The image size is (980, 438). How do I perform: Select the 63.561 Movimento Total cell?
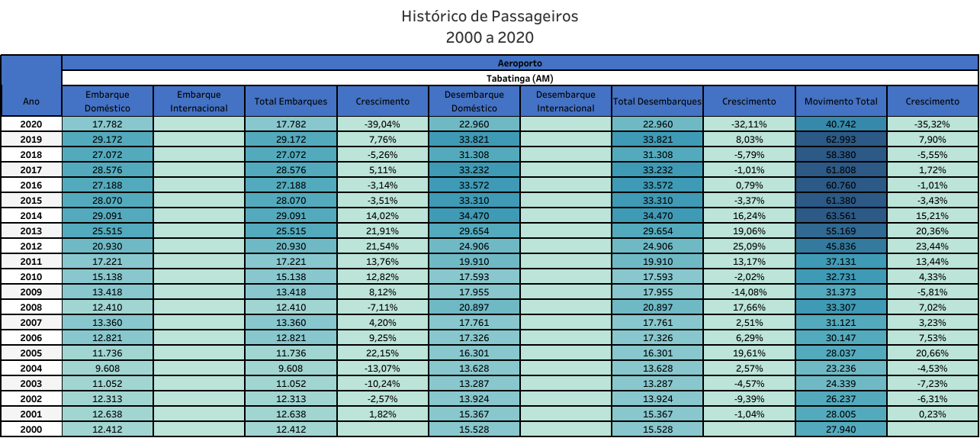(840, 215)
